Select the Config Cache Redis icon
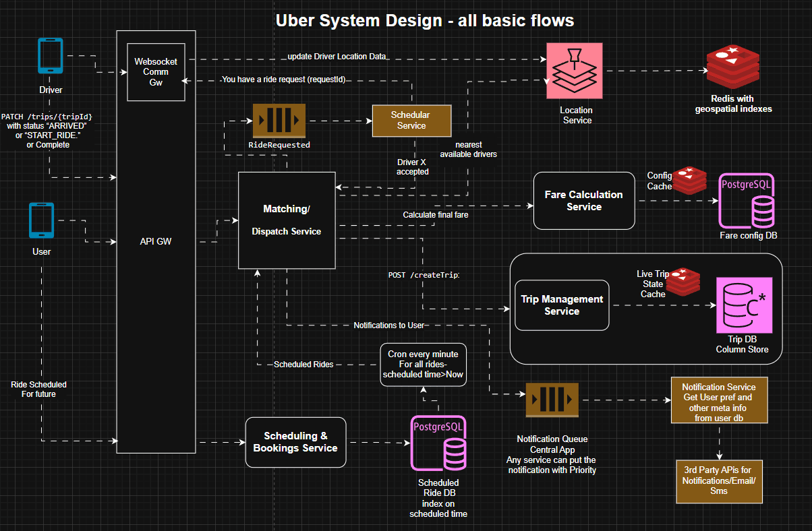This screenshot has width=812, height=531. tap(689, 181)
